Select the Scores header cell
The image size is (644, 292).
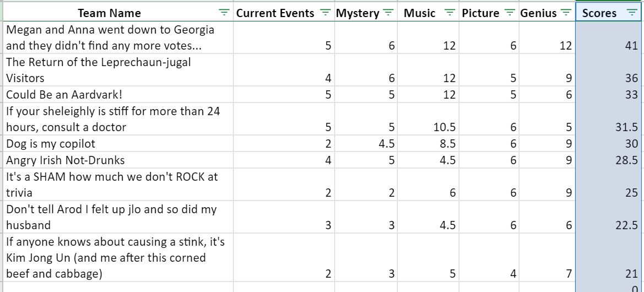610,13
